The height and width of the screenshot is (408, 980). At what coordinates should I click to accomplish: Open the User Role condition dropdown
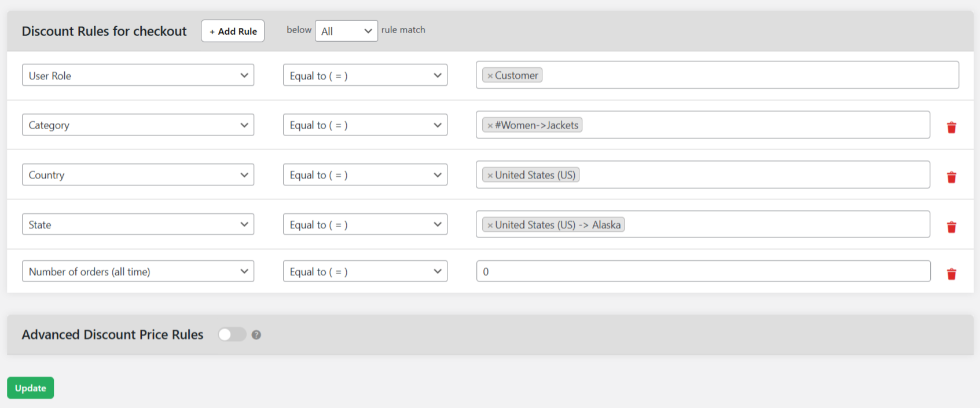coord(138,75)
